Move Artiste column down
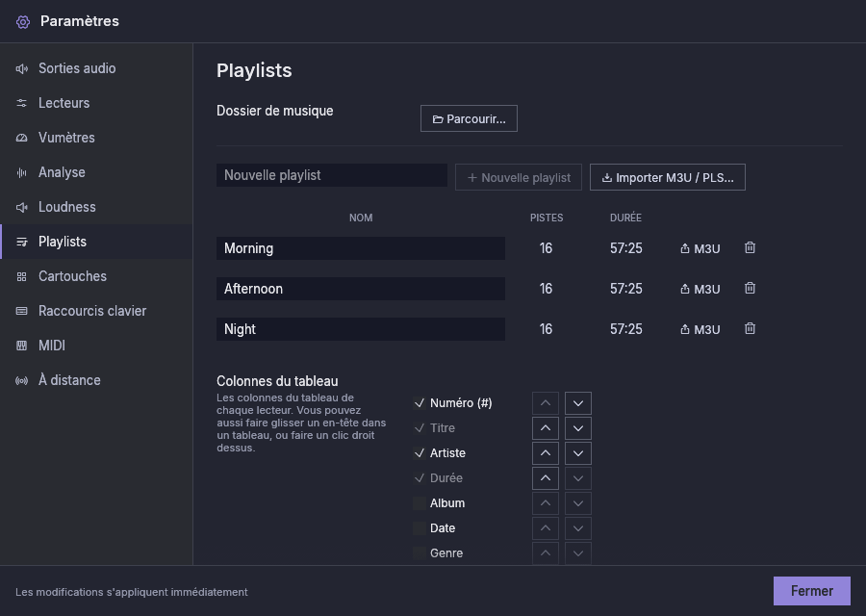Image resolution: width=866 pixels, height=616 pixels. (x=577, y=453)
